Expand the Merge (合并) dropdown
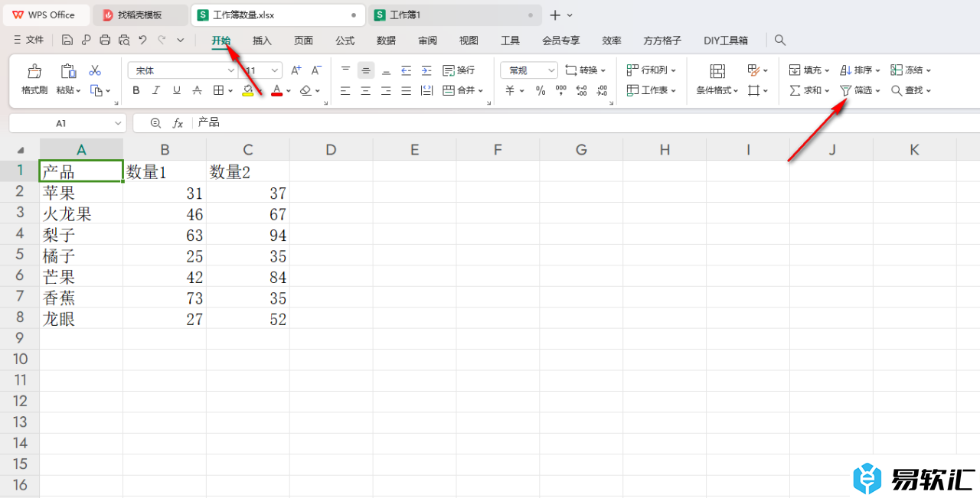 480,91
